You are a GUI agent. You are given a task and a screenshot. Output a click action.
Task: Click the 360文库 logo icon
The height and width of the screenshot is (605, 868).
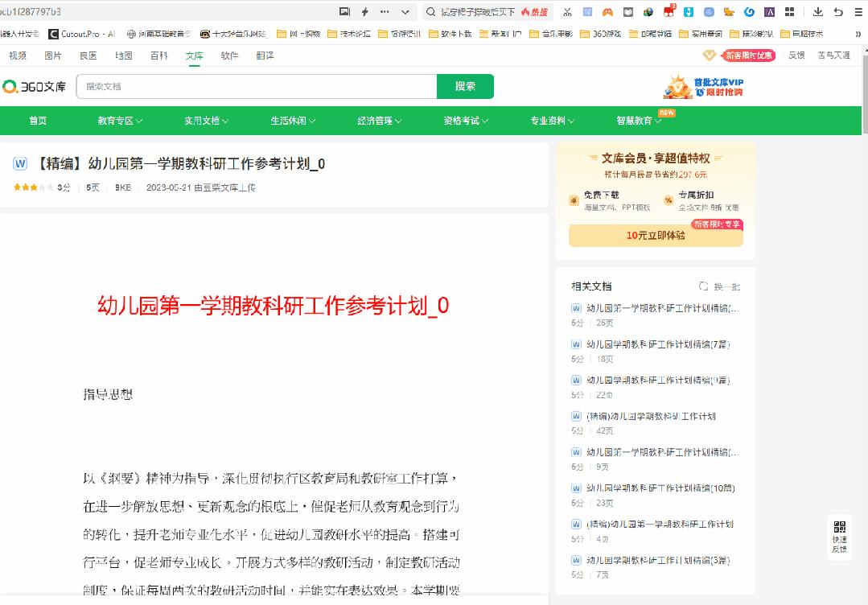click(12, 86)
